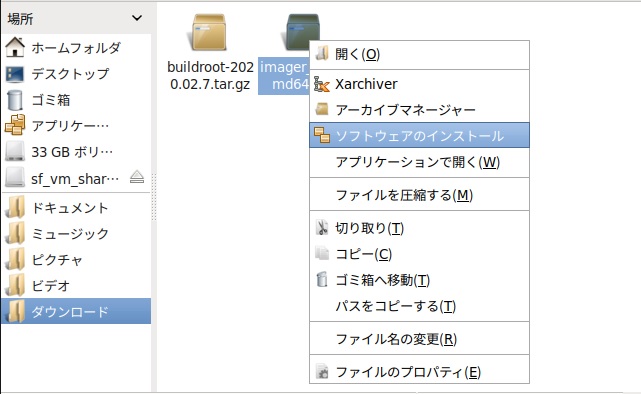Click the folder icon beside 開く(O)

pos(322,53)
